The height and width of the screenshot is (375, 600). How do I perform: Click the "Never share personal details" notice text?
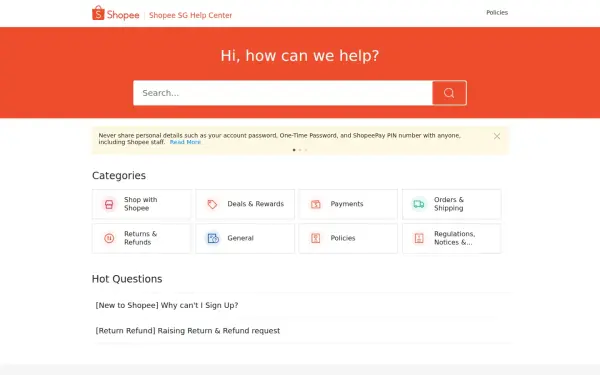(x=279, y=139)
